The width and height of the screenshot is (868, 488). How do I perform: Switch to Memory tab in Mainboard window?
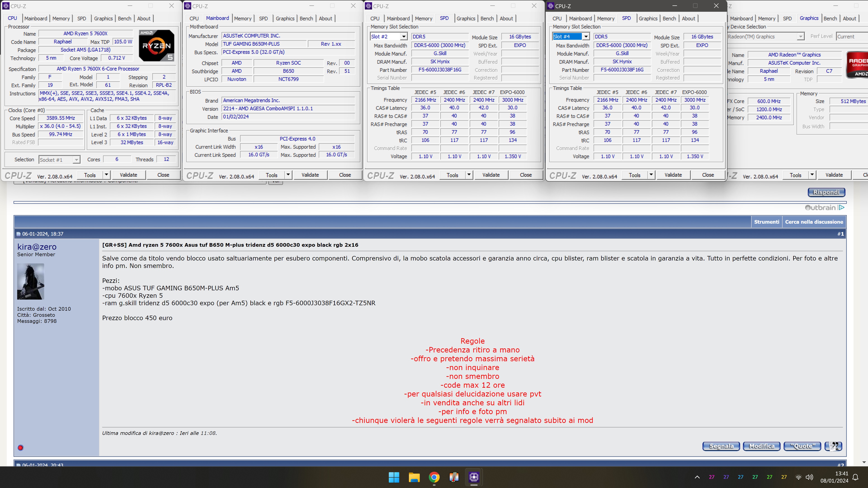point(243,19)
